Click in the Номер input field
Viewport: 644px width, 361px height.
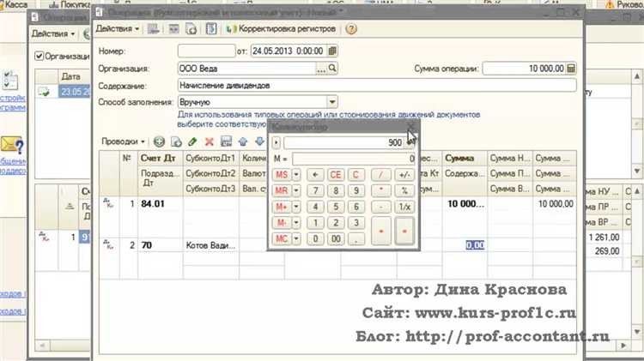[x=207, y=51]
